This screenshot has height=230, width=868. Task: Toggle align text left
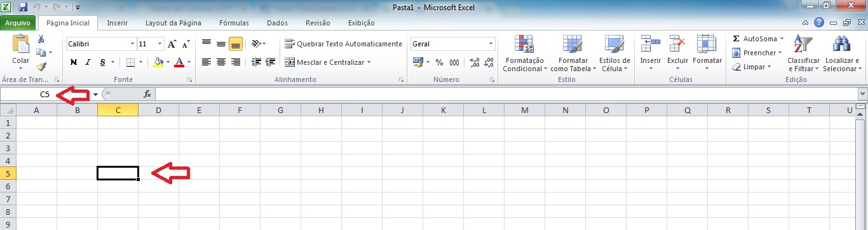[207, 62]
